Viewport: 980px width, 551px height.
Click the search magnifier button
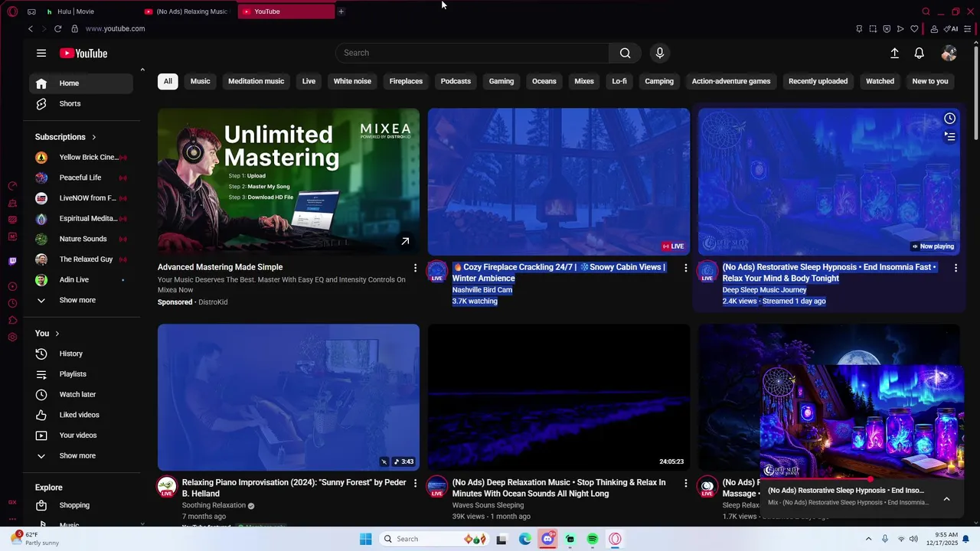coord(626,53)
